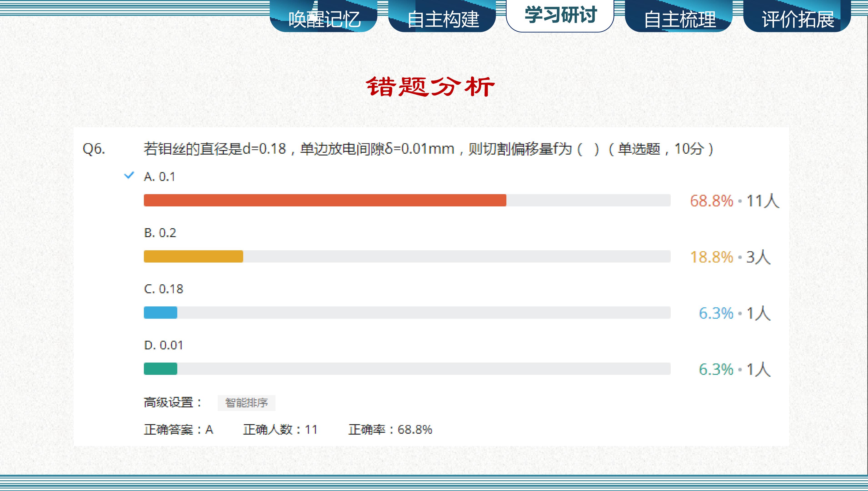Image resolution: width=868 pixels, height=491 pixels.
Task: Click the 正确率：68.8% text
Action: 390,430
